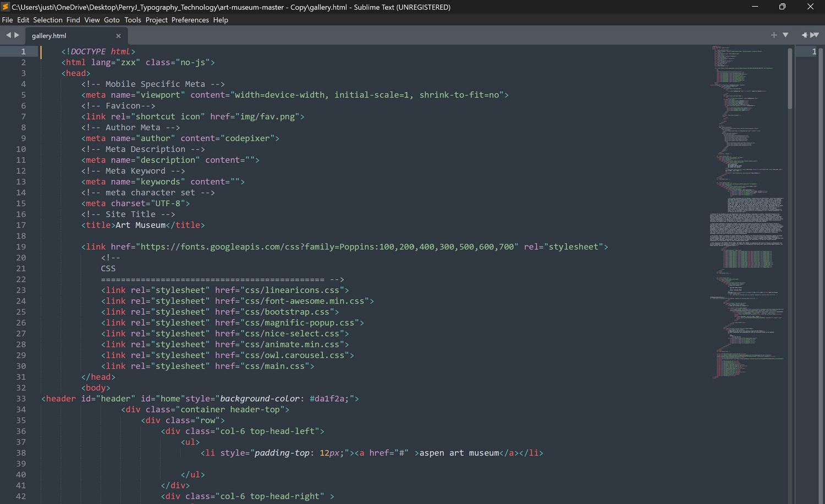Click the "CSS" comment text on line 21

(108, 269)
